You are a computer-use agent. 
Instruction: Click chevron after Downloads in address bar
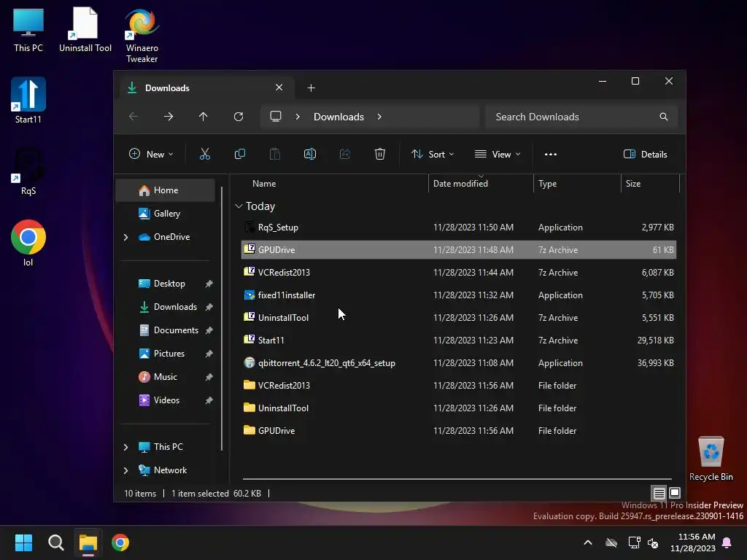pyautogui.click(x=379, y=117)
